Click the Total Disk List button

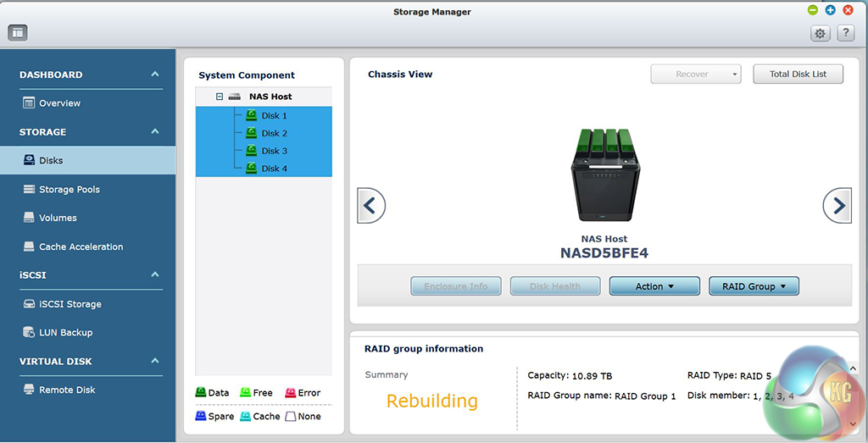pos(798,74)
